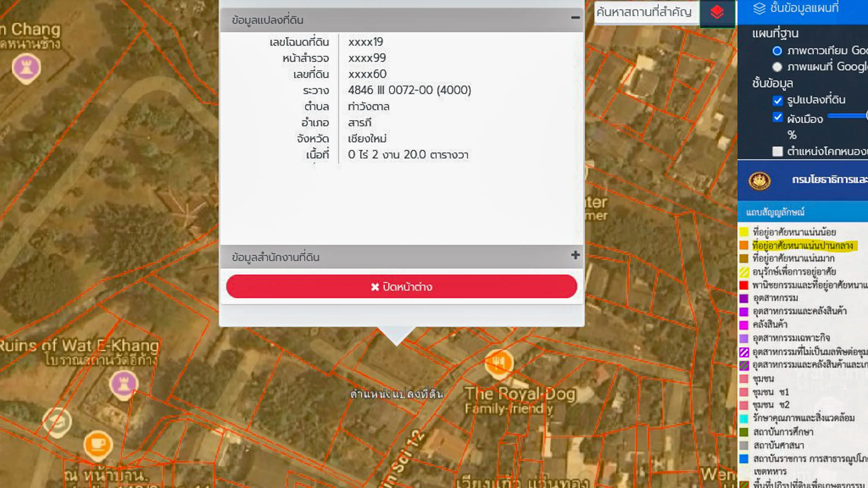868x488 pixels.
Task: Click the graduation cap school marker
Action: [x=57, y=421]
